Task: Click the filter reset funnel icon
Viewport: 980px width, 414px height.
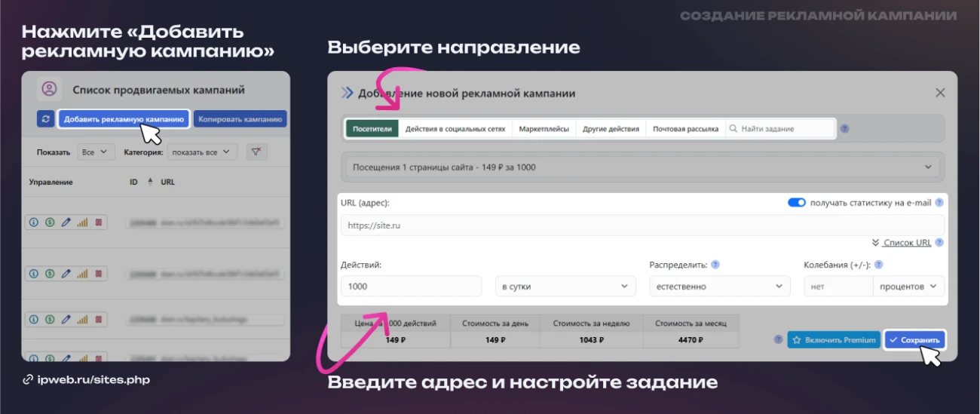Action: tap(257, 152)
